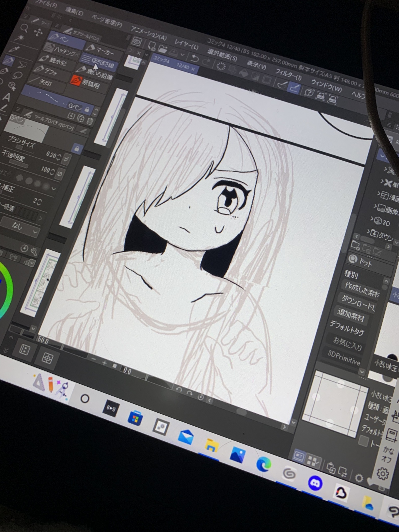Toggle the Gペン sub tool lock icon
399x532 pixels.
coord(87,109)
